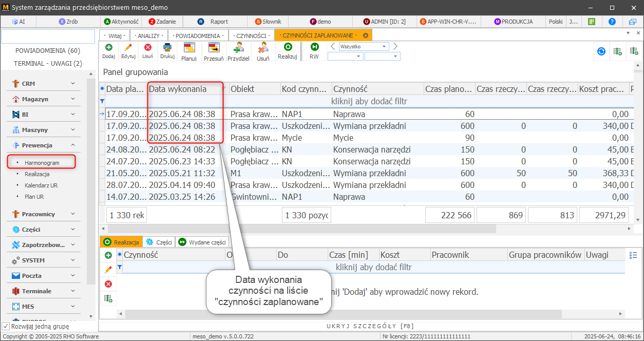Open the Drukuj print icon
Image resolution: width=644 pixels, height=341 pixels.
coord(167,50)
